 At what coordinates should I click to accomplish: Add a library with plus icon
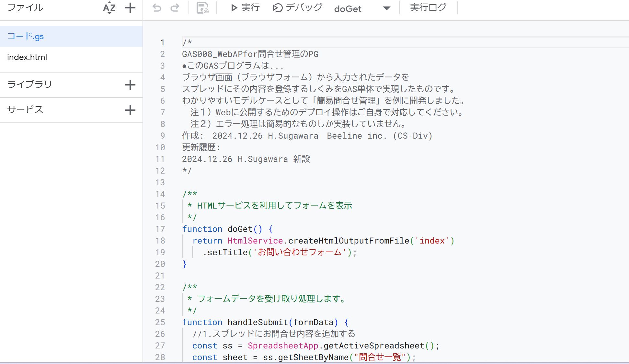[130, 85]
